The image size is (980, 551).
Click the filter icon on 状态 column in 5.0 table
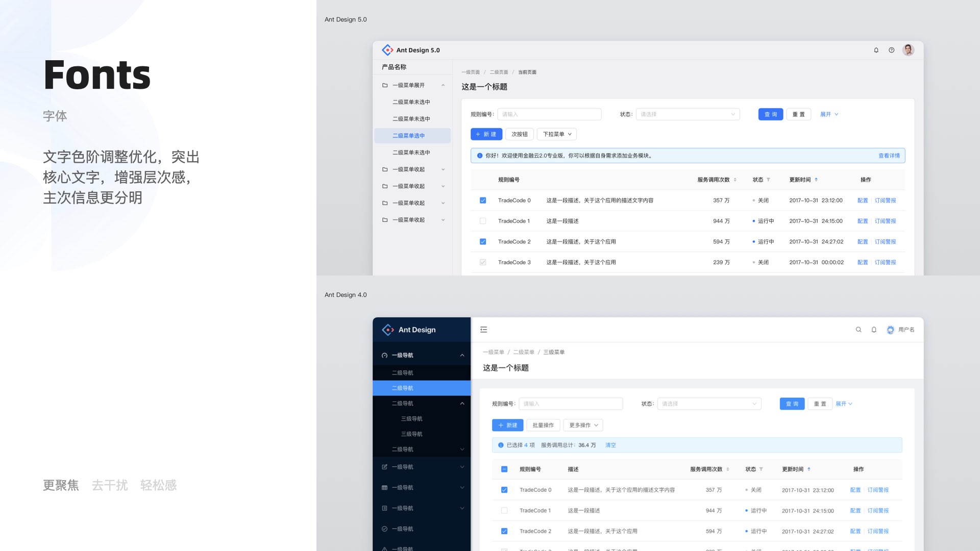pyautogui.click(x=768, y=180)
